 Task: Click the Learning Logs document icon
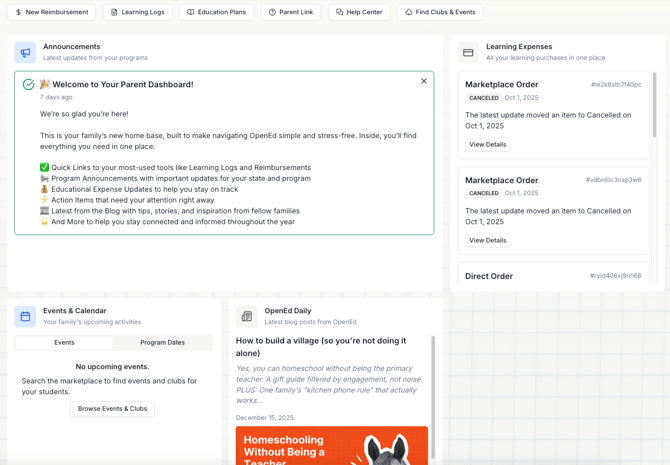114,12
